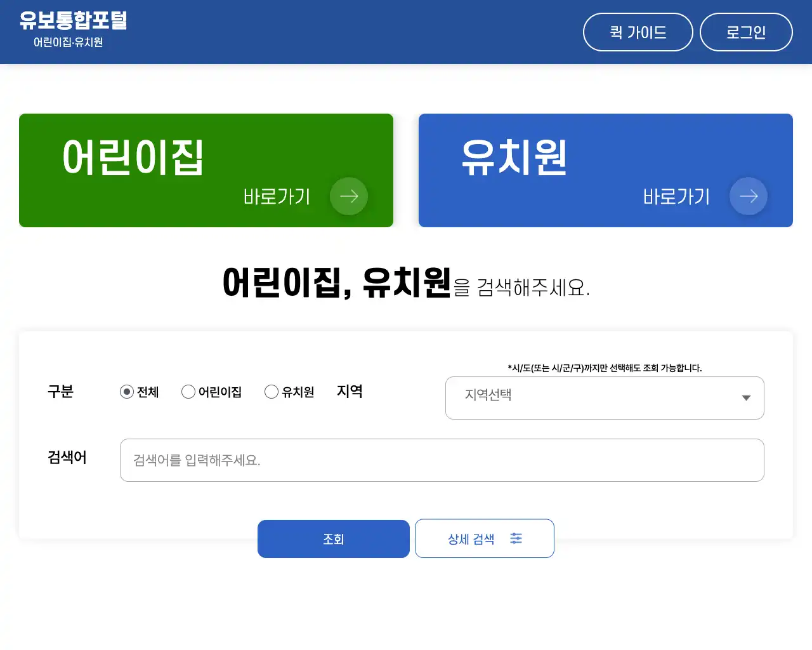Click the 구분 label
Image resolution: width=812 pixels, height=650 pixels.
tap(60, 392)
